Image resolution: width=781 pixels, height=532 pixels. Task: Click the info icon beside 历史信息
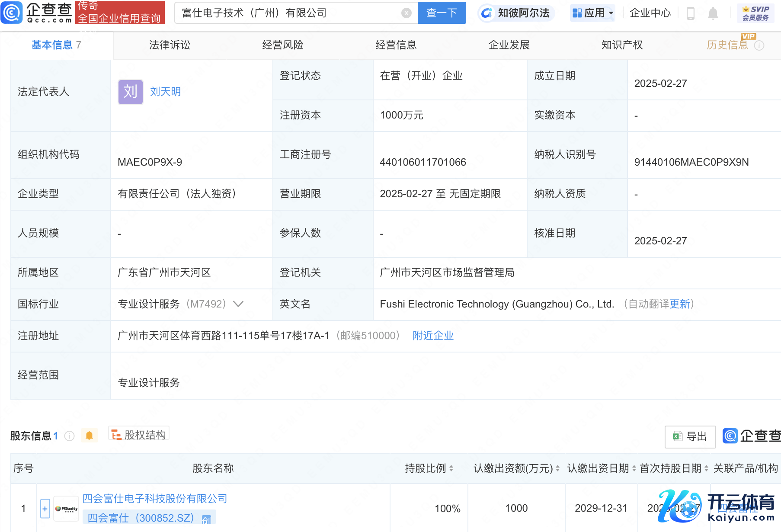tap(759, 45)
